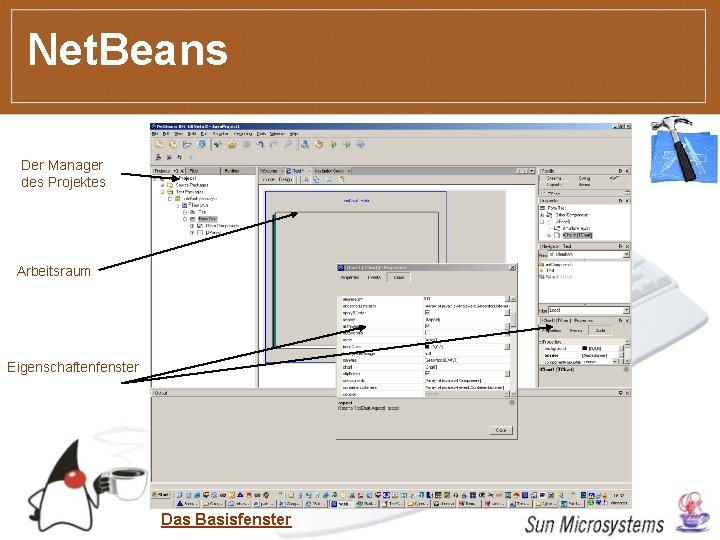Click the Find magnifier toolbar icon
720x540 pixels.
288,144
